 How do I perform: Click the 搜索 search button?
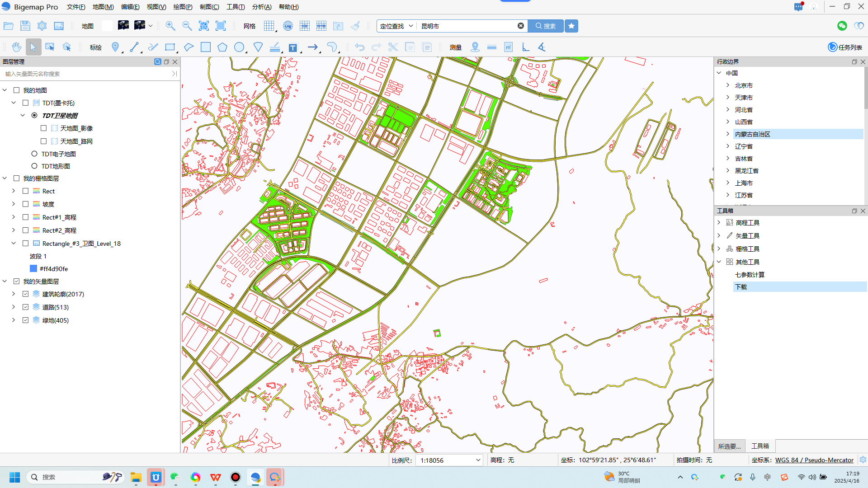[x=546, y=26]
